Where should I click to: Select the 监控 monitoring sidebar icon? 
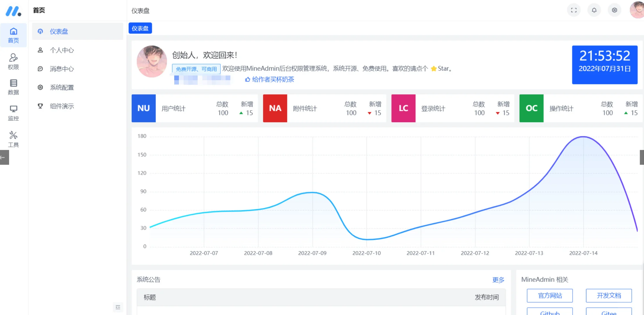click(13, 113)
